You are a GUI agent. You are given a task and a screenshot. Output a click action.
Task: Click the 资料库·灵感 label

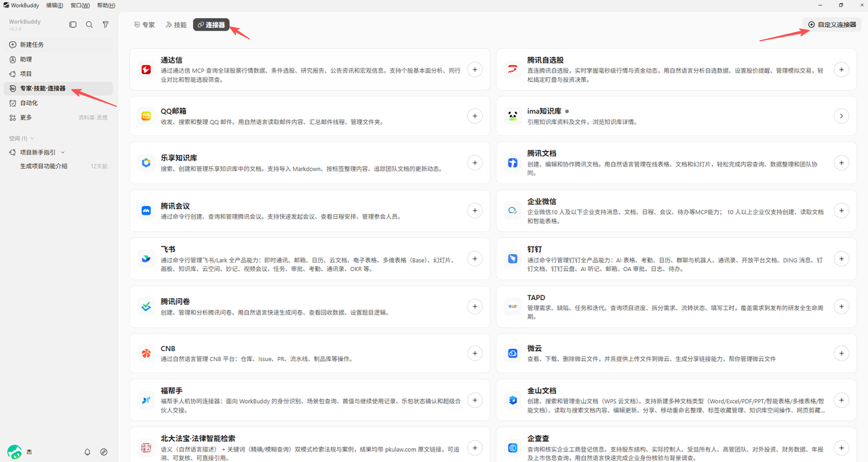[93, 118]
